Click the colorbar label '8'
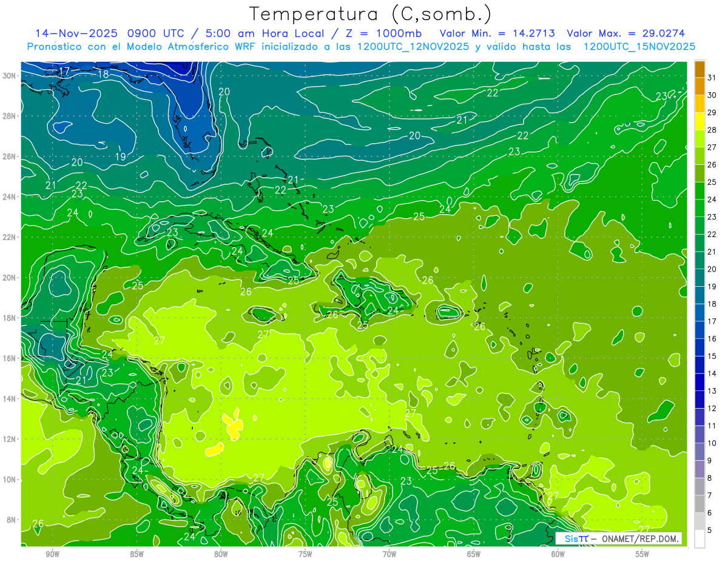The image size is (728, 562). (710, 478)
